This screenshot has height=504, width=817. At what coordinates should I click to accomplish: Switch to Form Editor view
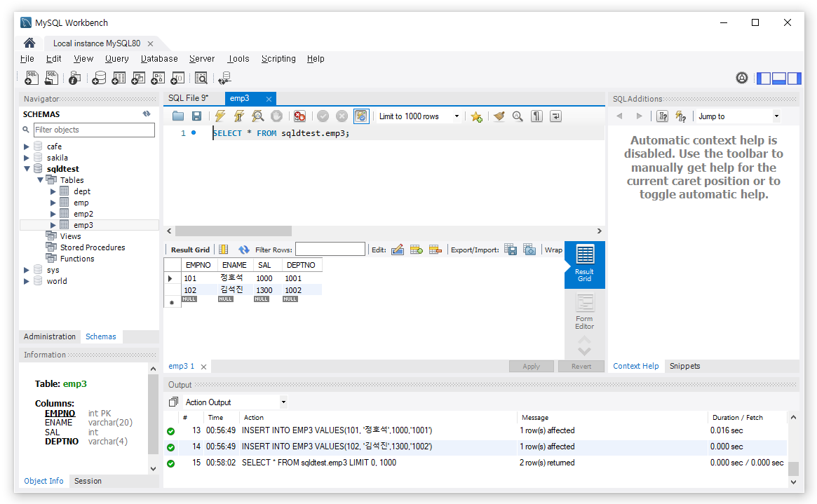click(585, 311)
